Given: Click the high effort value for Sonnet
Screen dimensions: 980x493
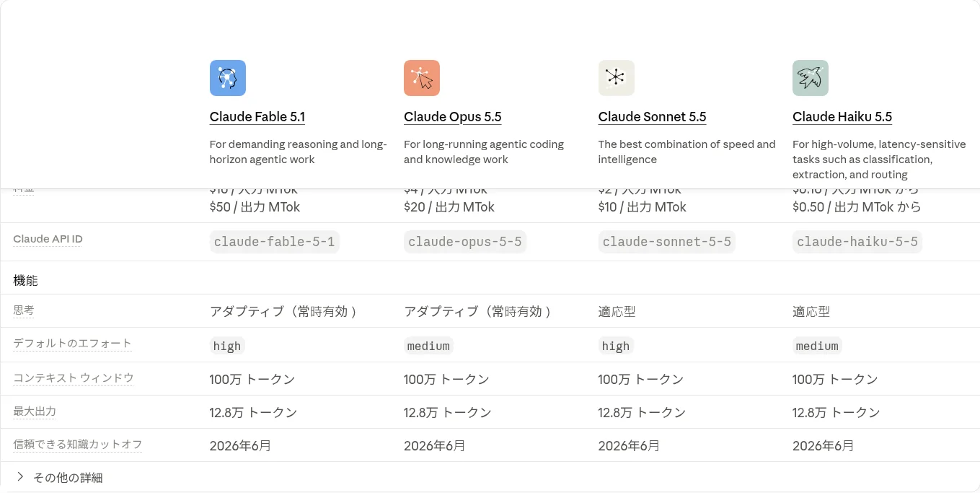Looking at the screenshot, I should tap(616, 346).
